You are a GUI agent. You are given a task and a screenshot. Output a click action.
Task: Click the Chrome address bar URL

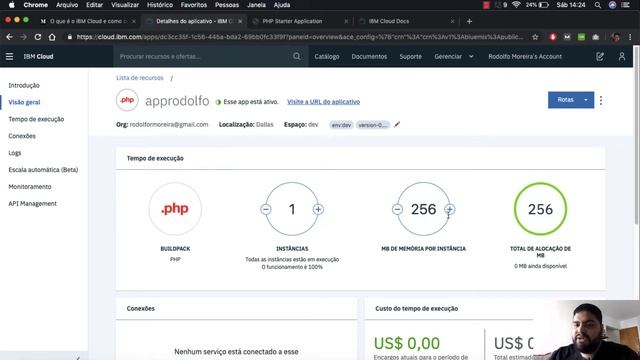[300, 37]
